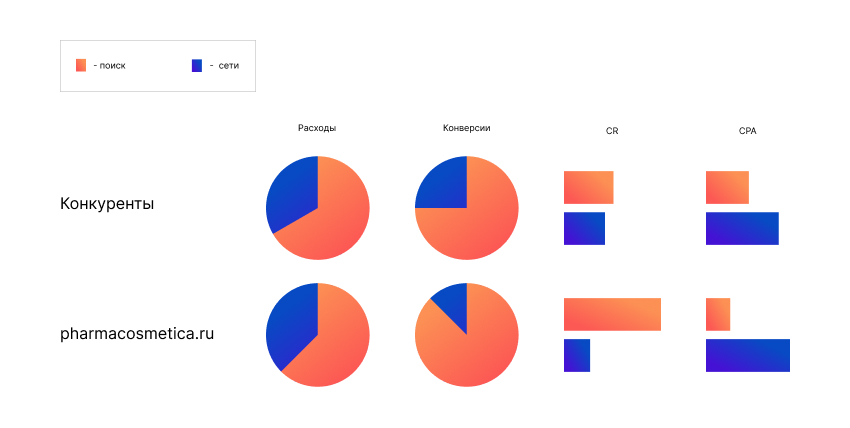Viewport: 850px width, 428px height.
Task: Select the short blue CR bar for pharmacosmetica.ru
Action: click(x=577, y=355)
